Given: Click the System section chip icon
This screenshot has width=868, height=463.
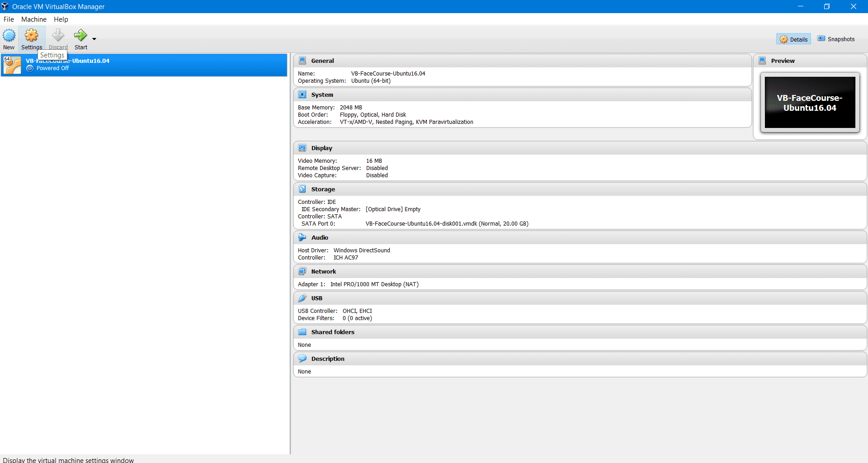Looking at the screenshot, I should [302, 94].
